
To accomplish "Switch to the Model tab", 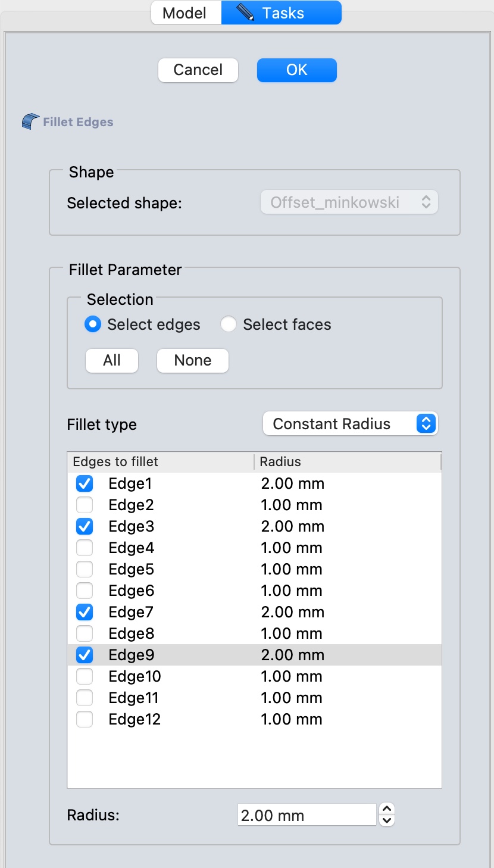I will tap(185, 13).
